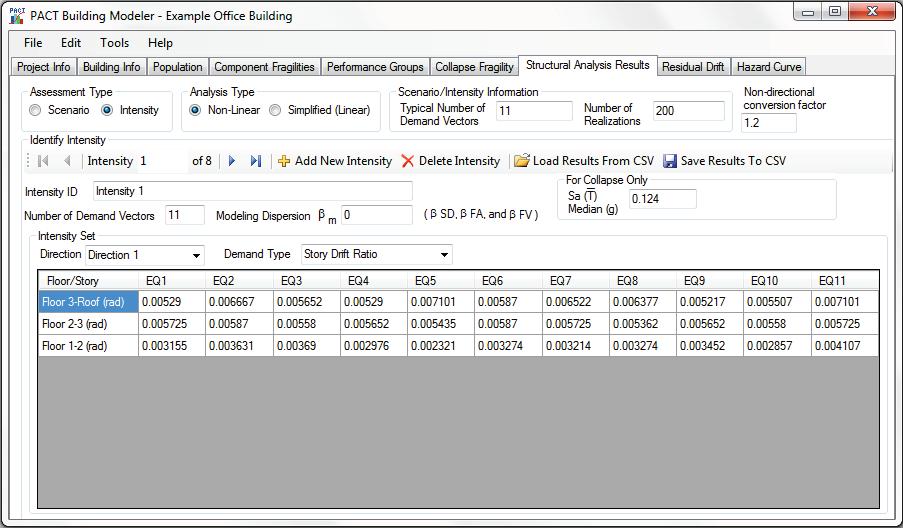Switch to the Component Fragilities tab
Viewport: 903px width, 528px height.
pos(264,67)
